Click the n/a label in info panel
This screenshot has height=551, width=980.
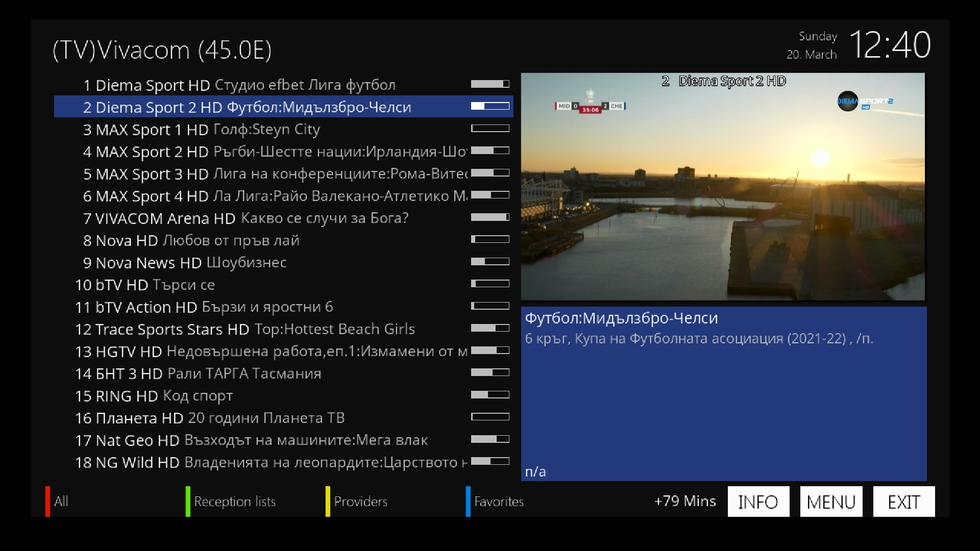pyautogui.click(x=535, y=471)
